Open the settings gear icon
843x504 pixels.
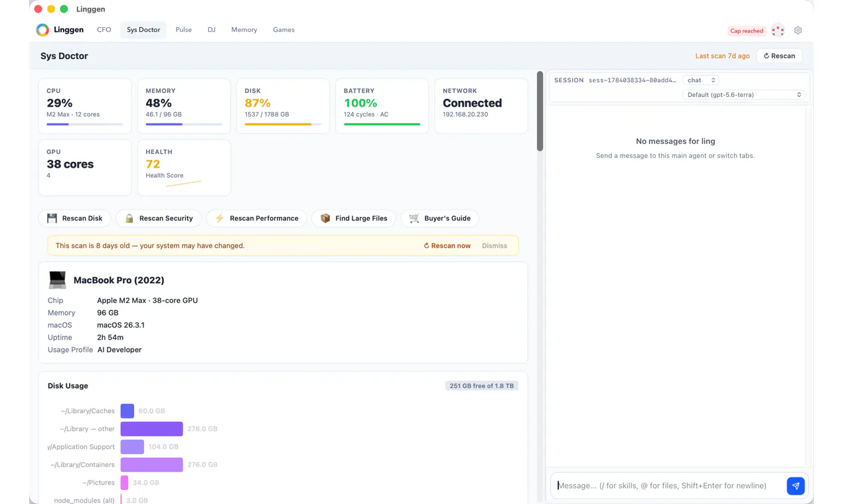point(798,31)
